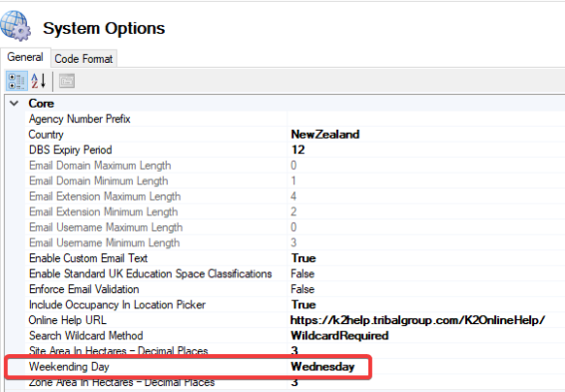
Task: Click the System Options globe gear icon
Action: point(16,26)
